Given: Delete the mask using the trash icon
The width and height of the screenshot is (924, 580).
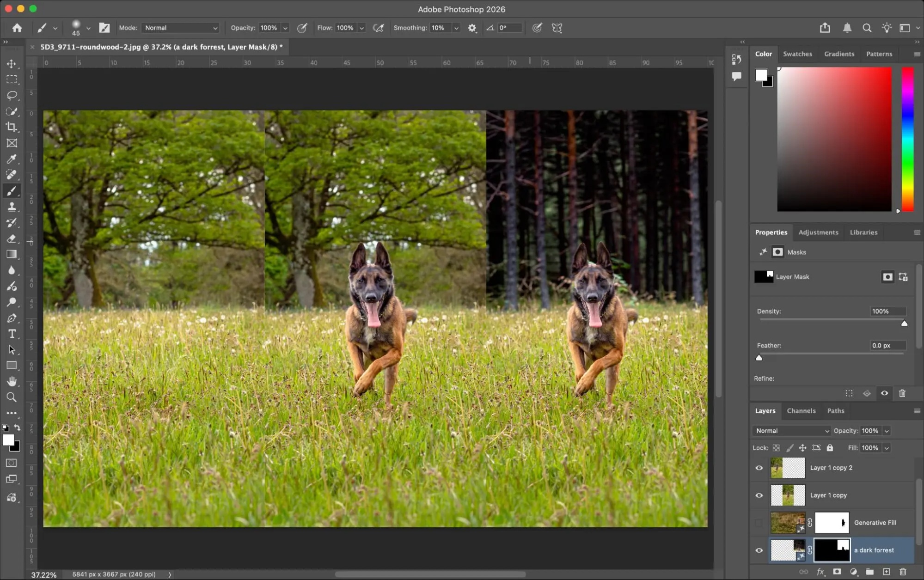Looking at the screenshot, I should [x=902, y=393].
